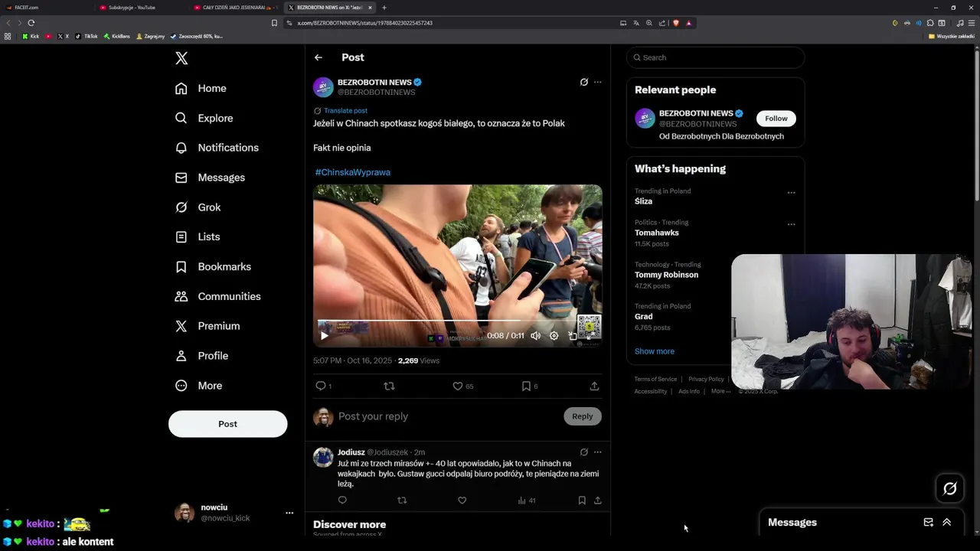The image size is (980, 551).
Task: Click the X logo in the sidebar
Action: [181, 58]
